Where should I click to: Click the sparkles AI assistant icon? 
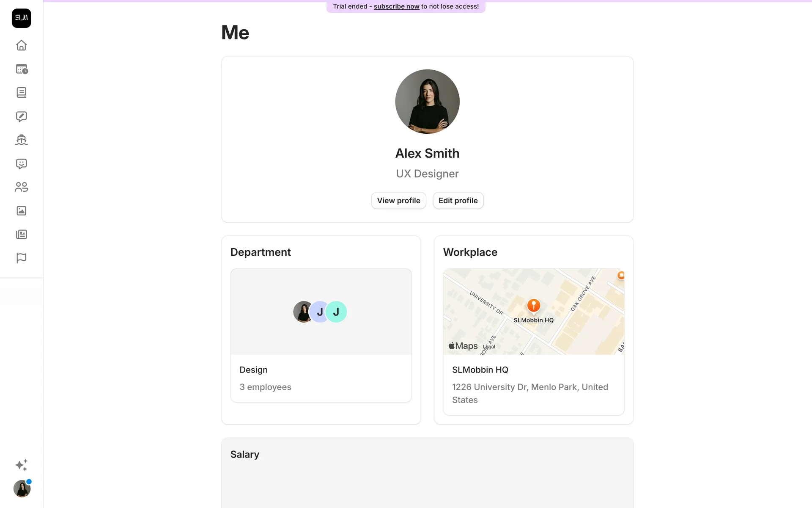point(22,465)
